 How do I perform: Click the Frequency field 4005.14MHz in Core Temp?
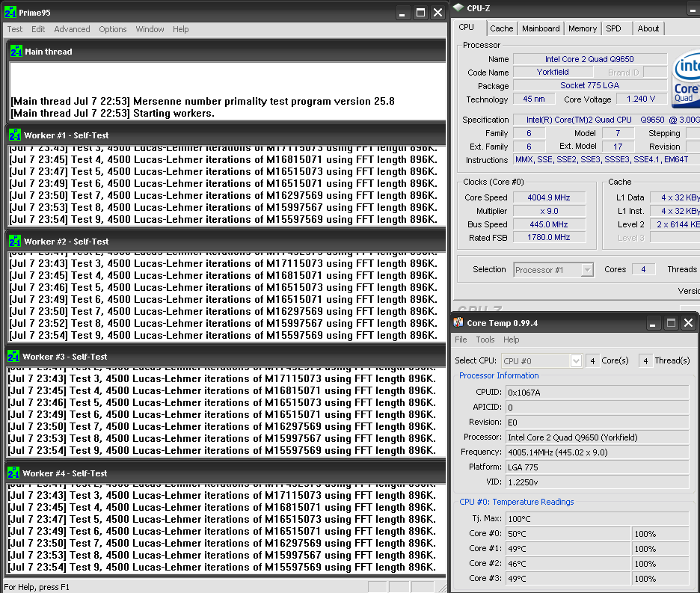pyautogui.click(x=598, y=452)
